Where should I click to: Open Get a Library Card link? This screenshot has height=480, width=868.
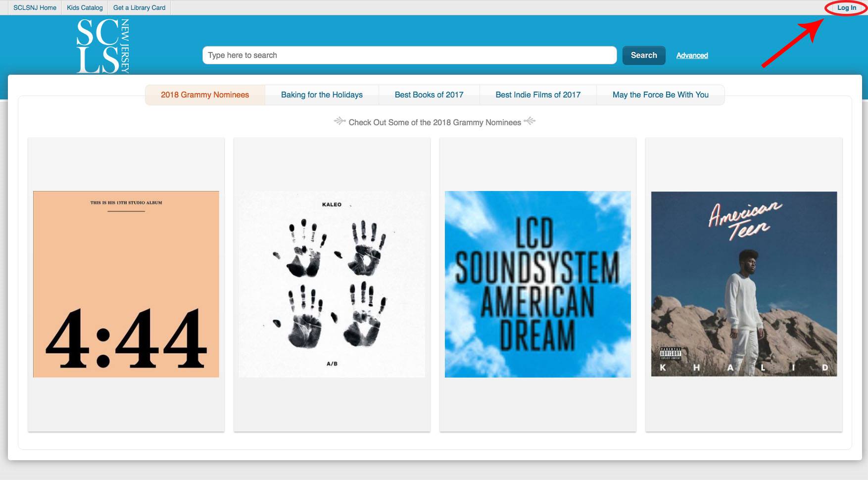[139, 7]
